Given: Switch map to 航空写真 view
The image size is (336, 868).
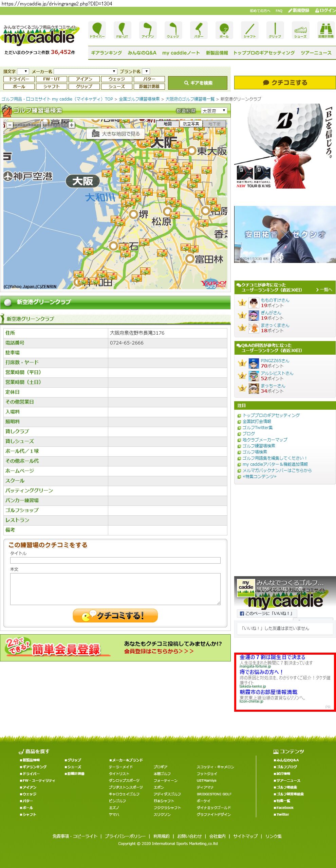Looking at the screenshot, I should tap(191, 124).
